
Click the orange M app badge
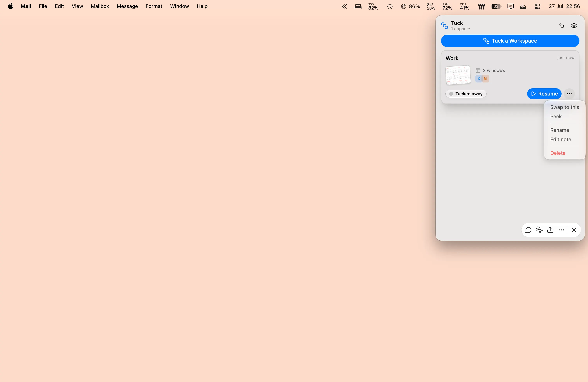coord(485,79)
